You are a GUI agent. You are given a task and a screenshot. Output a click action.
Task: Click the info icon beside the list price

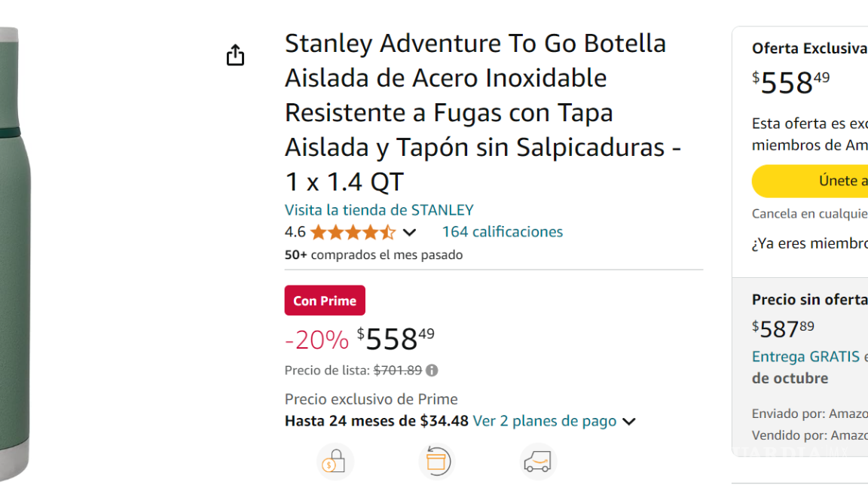click(430, 370)
